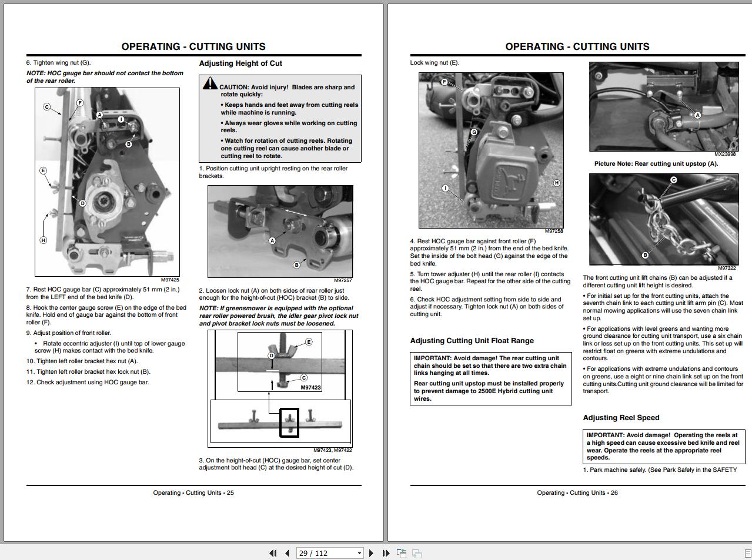This screenshot has width=752, height=560.
Task: Jump to last page of document
Action: coord(386,553)
